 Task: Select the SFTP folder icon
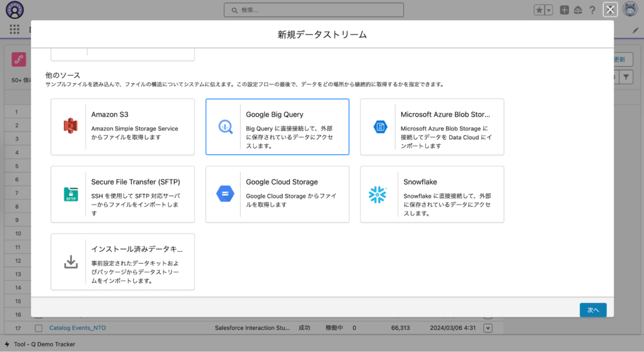(x=71, y=194)
